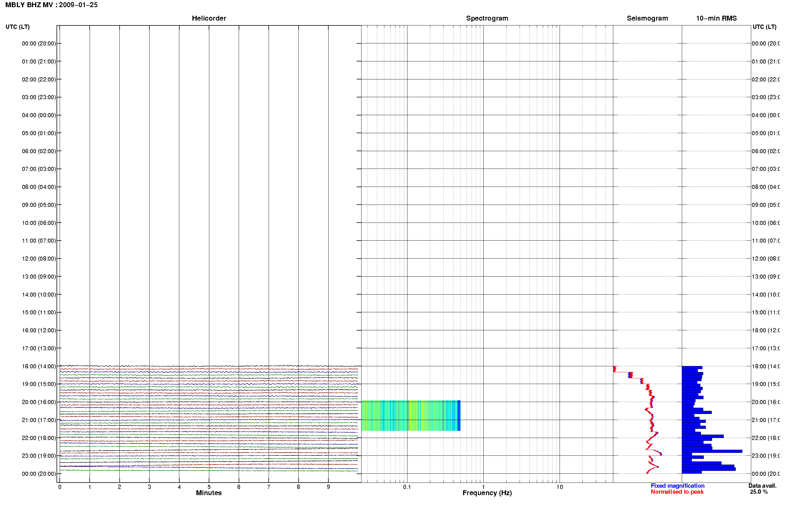Click the '25.0 %' data availability value
The image size is (812, 508).
(x=759, y=492)
